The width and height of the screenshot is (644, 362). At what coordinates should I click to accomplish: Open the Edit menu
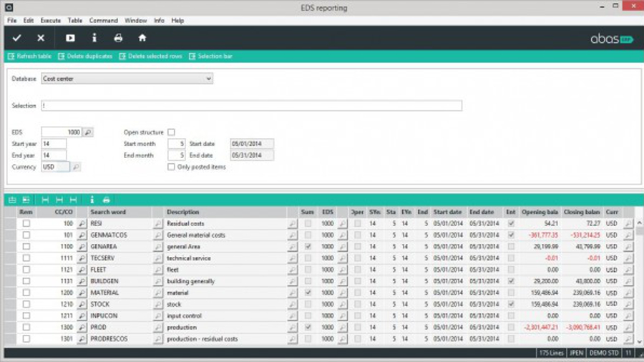point(29,21)
